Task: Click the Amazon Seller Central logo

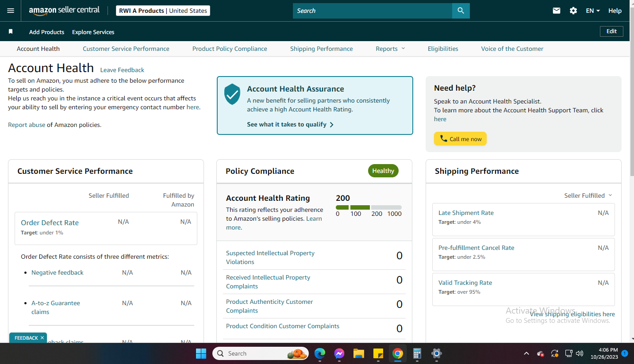Action: pos(64,11)
